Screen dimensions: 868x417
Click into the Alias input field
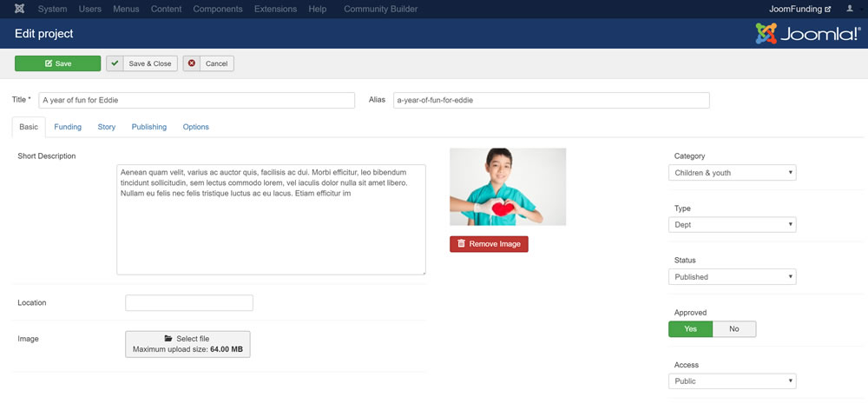click(x=551, y=100)
